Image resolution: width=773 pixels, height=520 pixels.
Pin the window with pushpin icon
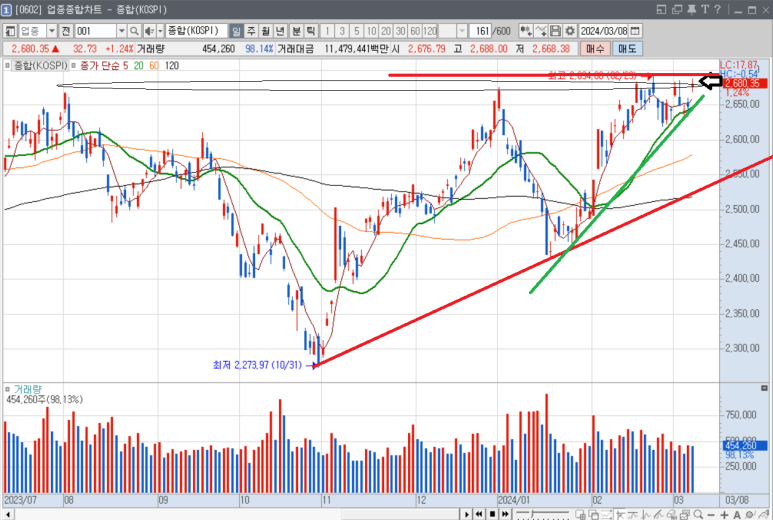[x=692, y=9]
